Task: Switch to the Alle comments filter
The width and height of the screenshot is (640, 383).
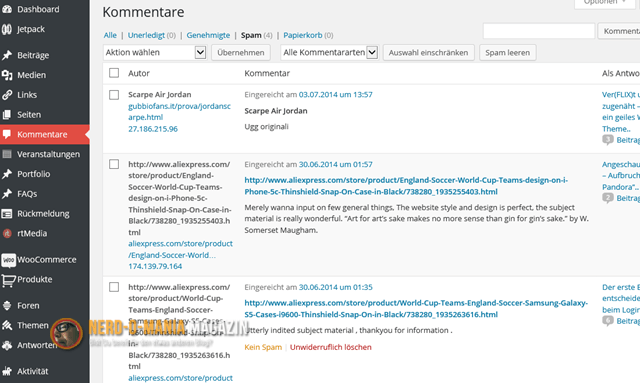Action: [110, 35]
